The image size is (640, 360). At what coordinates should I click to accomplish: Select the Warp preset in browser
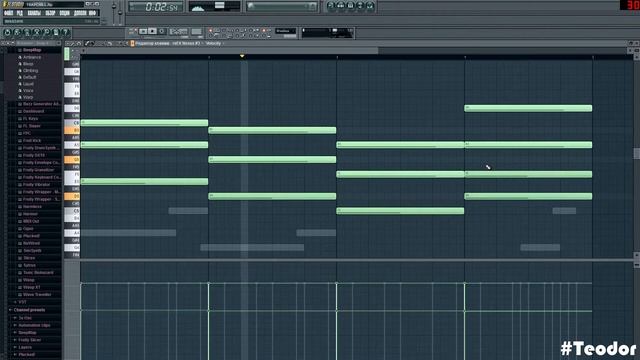pyautogui.click(x=28, y=97)
